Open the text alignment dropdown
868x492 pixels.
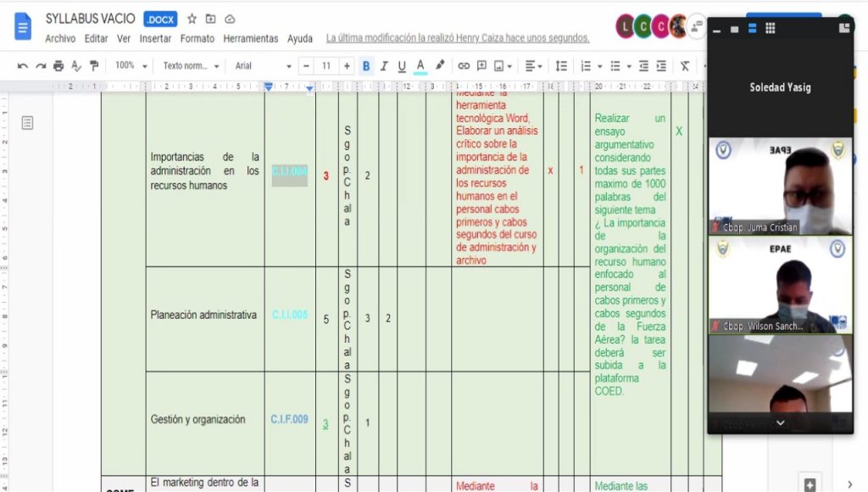[534, 66]
